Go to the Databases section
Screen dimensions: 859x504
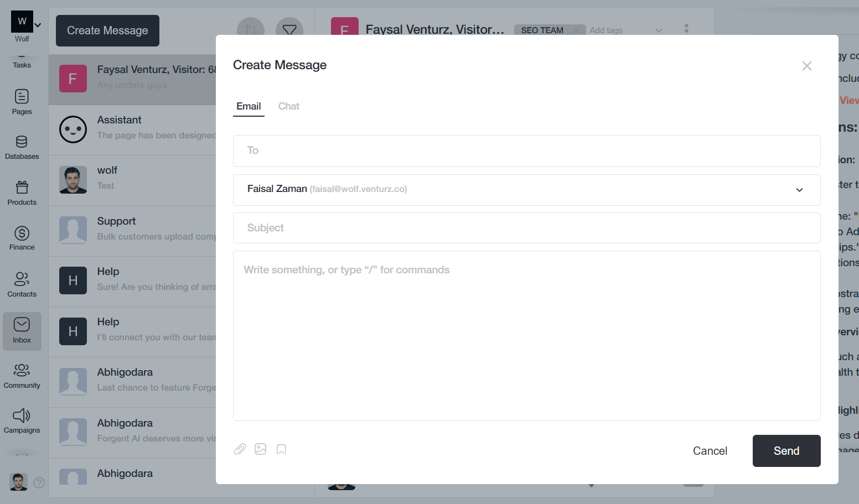(22, 146)
